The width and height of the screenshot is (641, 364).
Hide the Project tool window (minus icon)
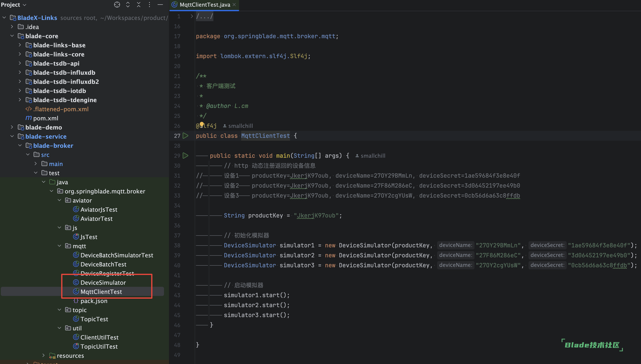click(x=160, y=5)
